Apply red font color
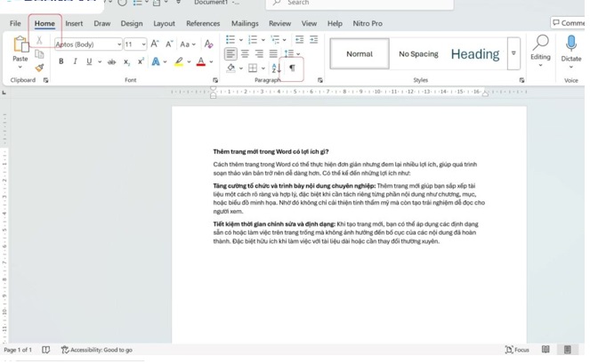This screenshot has width=590, height=364. tap(201, 61)
